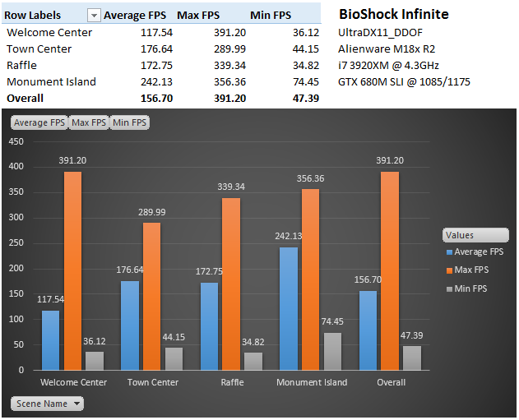This screenshot has height=420, width=519.
Task: Click the Min FPS chart field button
Action: tap(129, 122)
